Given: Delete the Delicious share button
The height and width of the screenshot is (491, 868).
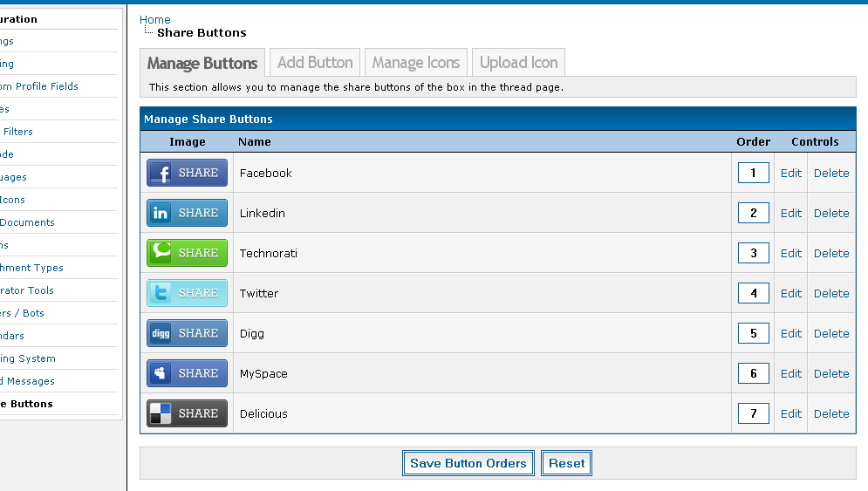Looking at the screenshot, I should tap(830, 413).
